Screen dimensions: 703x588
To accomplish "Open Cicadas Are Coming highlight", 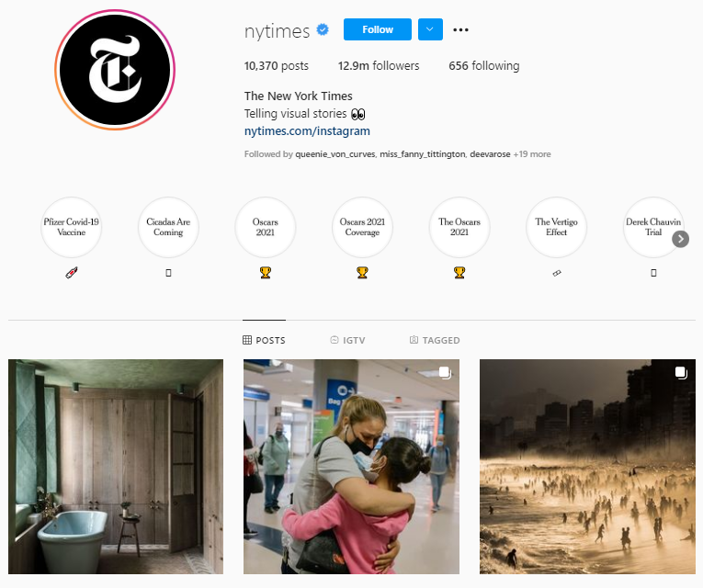I will point(168,227).
